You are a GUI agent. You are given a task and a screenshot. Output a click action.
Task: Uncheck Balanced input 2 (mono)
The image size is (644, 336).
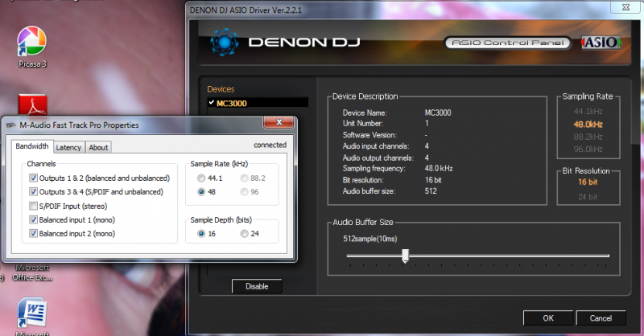tap(33, 233)
